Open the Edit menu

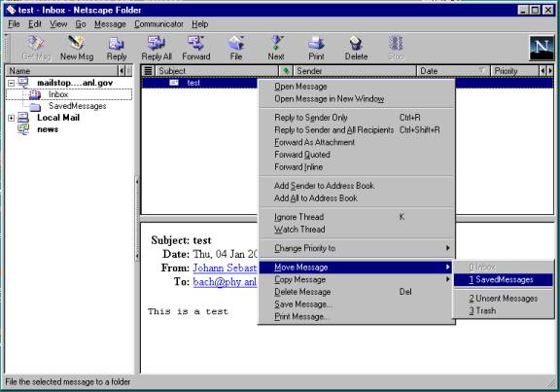tap(35, 24)
